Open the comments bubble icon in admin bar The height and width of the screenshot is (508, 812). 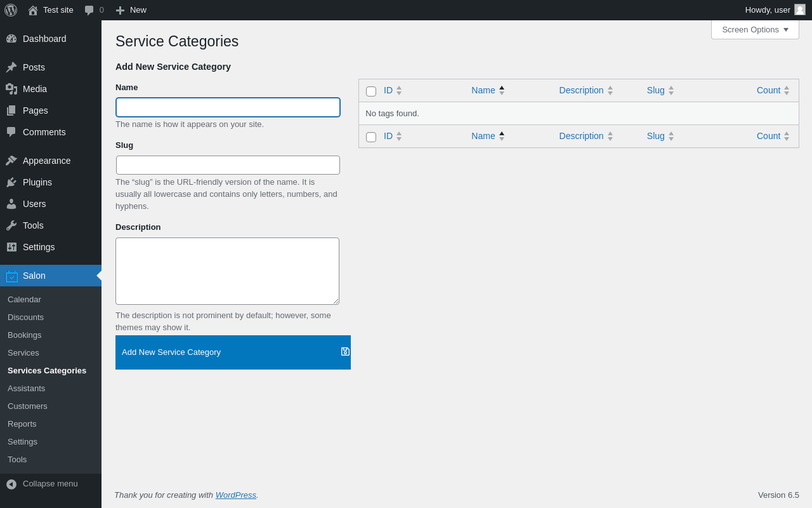[89, 10]
